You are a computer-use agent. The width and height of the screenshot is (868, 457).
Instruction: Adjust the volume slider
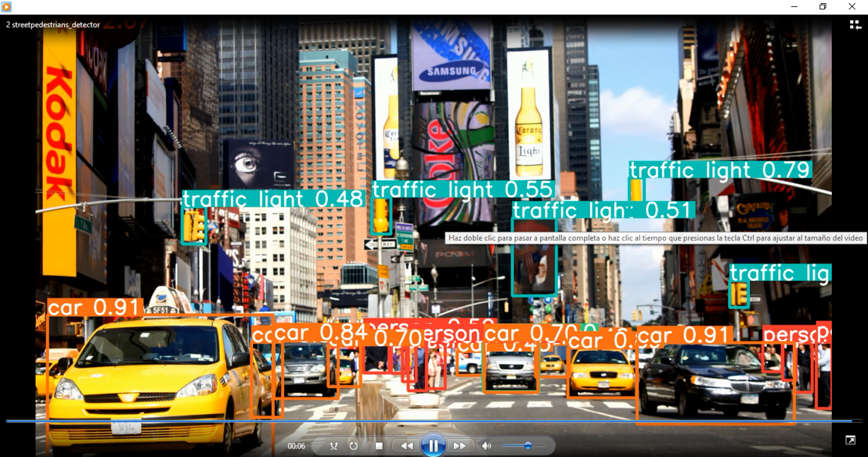[528, 446]
